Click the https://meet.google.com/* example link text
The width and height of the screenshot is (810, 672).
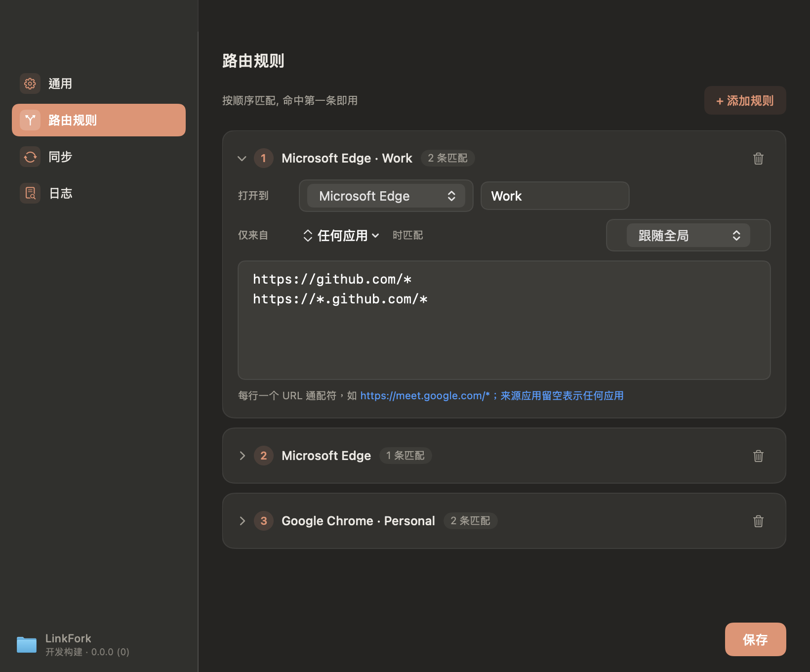[425, 396]
